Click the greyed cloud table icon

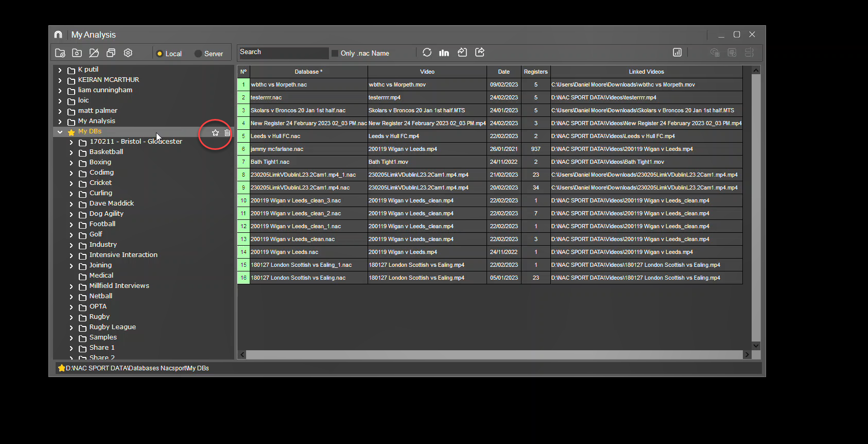click(x=715, y=53)
